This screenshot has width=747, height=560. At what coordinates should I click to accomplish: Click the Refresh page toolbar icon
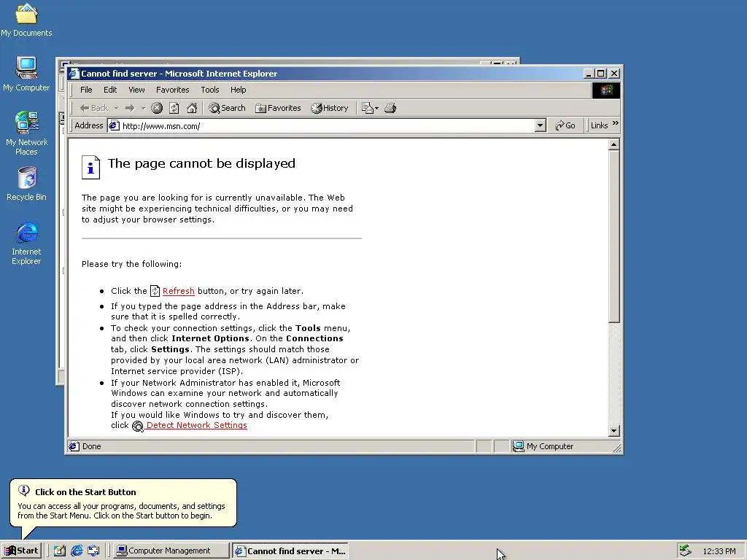click(174, 108)
